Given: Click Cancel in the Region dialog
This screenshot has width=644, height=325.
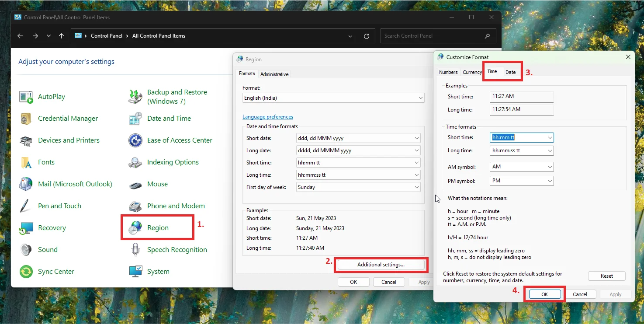Looking at the screenshot, I should [389, 282].
